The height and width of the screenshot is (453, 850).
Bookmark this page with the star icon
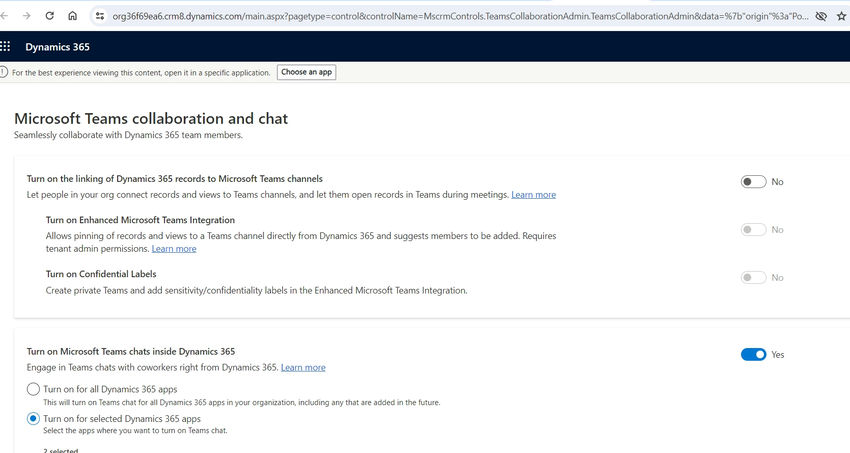coord(842,16)
